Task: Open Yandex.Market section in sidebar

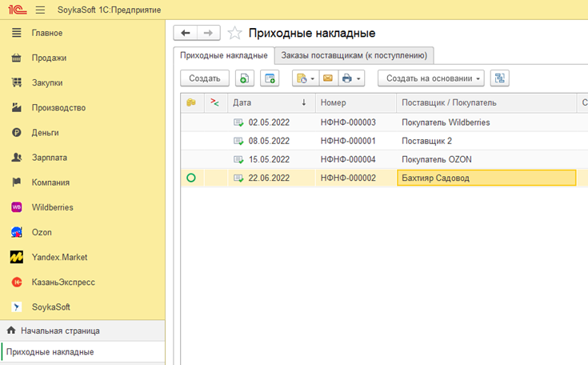Action: [x=59, y=257]
